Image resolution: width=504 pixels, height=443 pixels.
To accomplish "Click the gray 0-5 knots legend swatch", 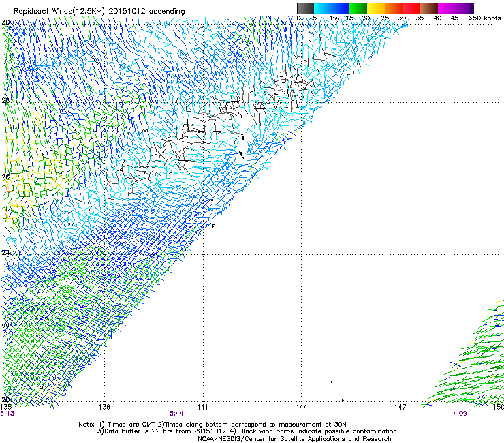I will click(x=305, y=8).
